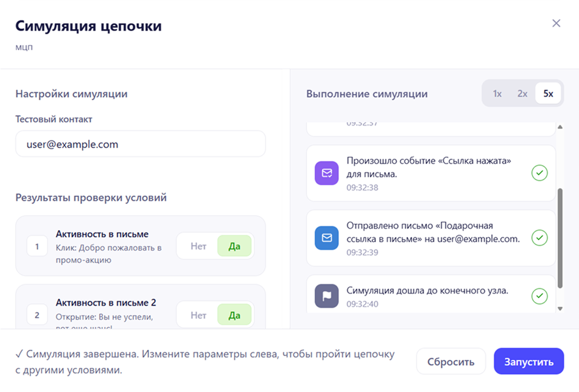Click scroll up arrow in simulation log
This screenshot has width=579, height=392.
click(x=560, y=127)
